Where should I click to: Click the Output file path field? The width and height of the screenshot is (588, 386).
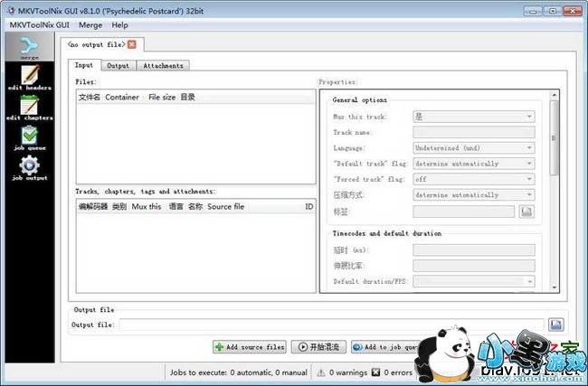coord(331,325)
